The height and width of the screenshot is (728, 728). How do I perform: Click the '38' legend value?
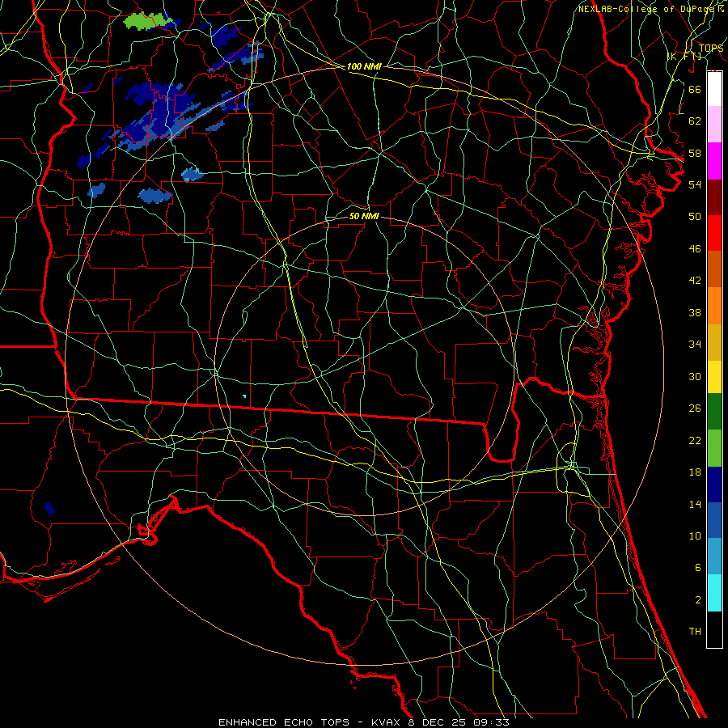tap(695, 312)
